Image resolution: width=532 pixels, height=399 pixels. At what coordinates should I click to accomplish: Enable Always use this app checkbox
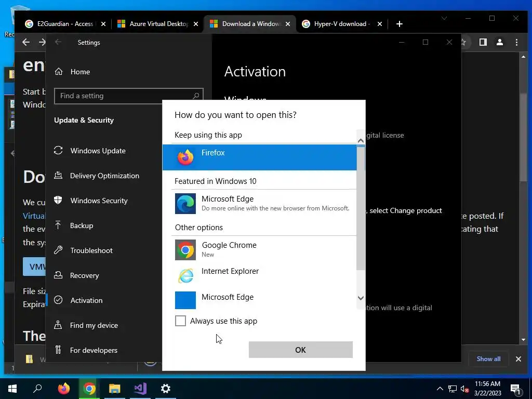(180, 321)
